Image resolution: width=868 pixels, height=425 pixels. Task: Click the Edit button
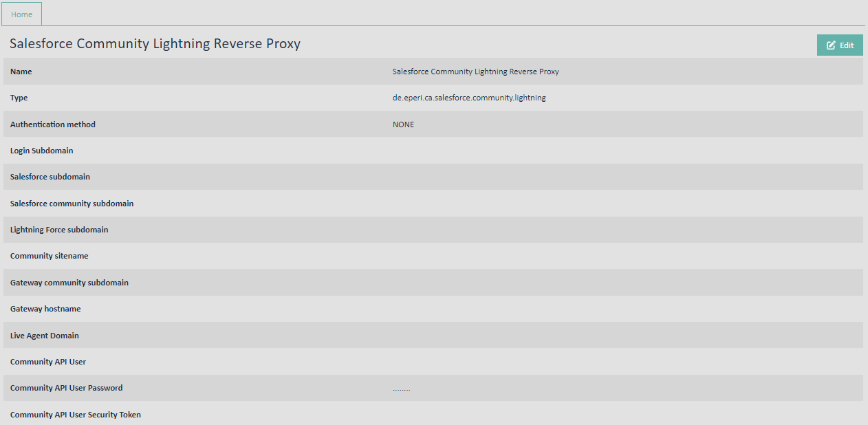pos(840,45)
